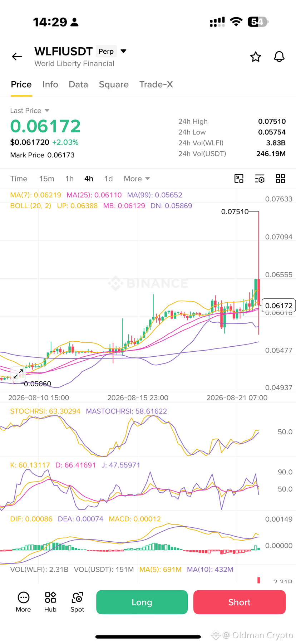Tap the Mark Price 0.06173 text

(42, 155)
